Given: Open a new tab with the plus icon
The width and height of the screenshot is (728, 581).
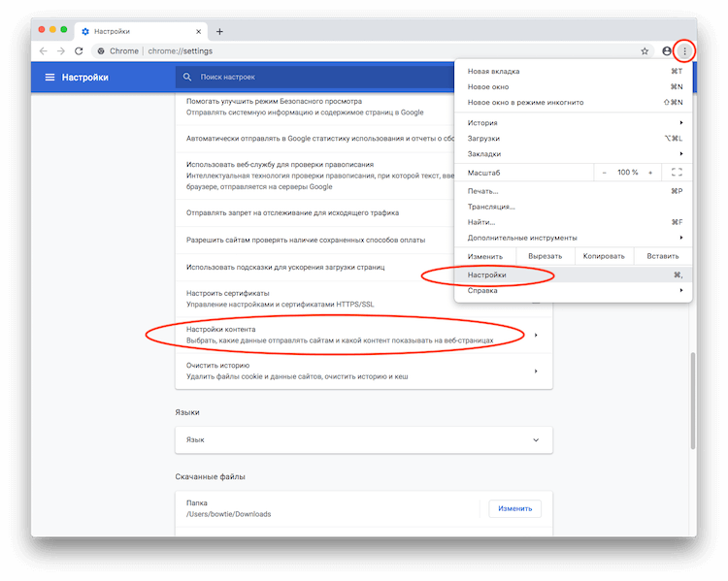Looking at the screenshot, I should coord(219,31).
